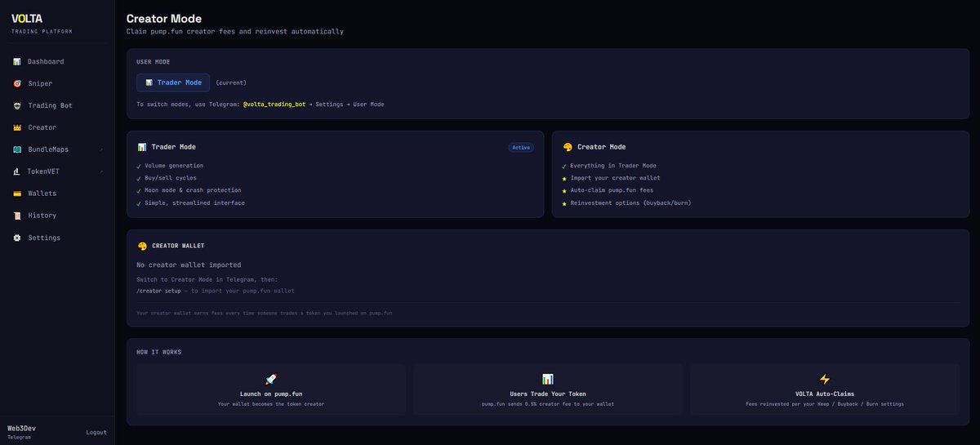Open Dashboard via its chart icon
Screen dimensions: 980x445
tap(16, 61)
